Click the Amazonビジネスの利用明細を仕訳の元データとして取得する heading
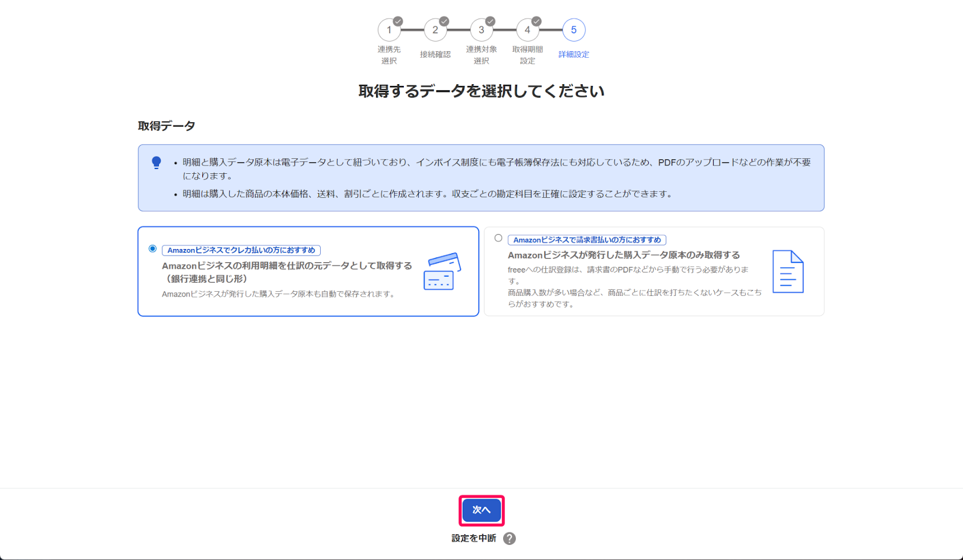963x560 pixels. point(287,272)
